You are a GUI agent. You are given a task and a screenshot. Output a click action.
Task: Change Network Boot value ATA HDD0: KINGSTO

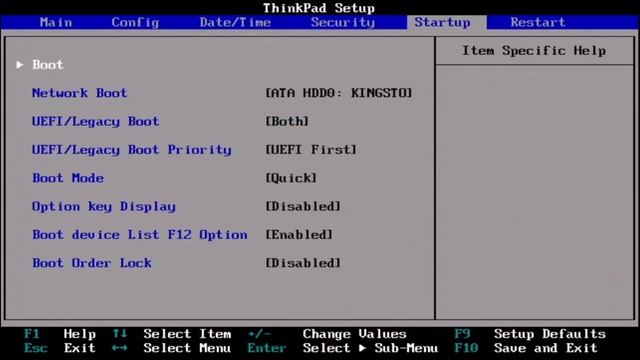(339, 93)
